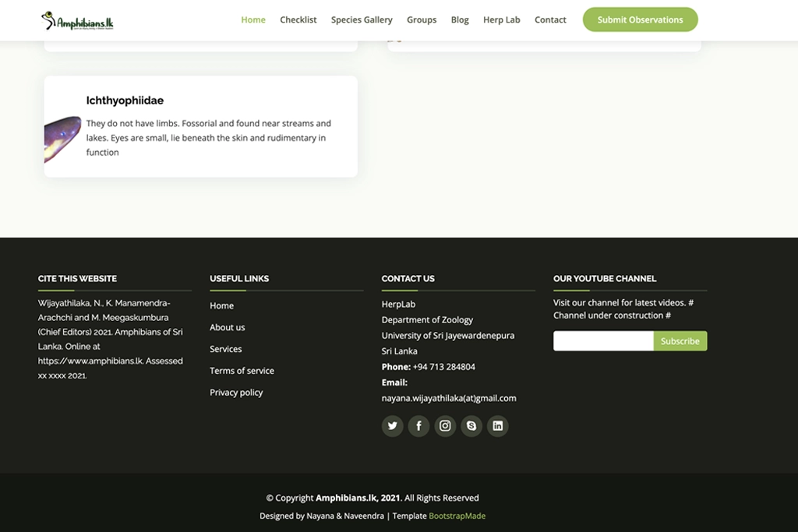Click the Skype icon in footer

pyautogui.click(x=471, y=426)
